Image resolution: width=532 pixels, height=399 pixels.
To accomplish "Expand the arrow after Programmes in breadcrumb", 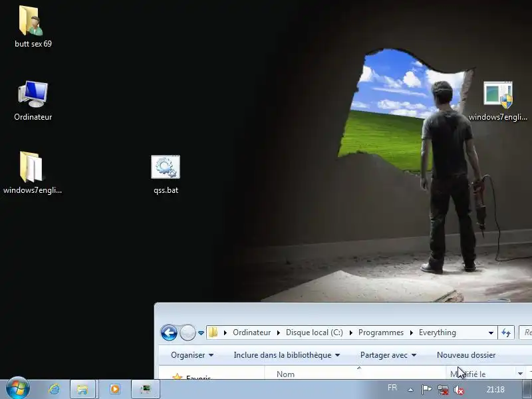I will tap(411, 333).
